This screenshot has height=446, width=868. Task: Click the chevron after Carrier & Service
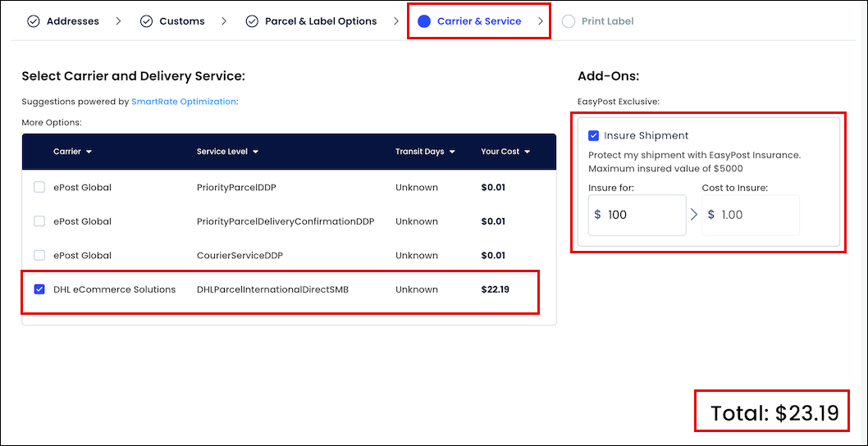541,21
